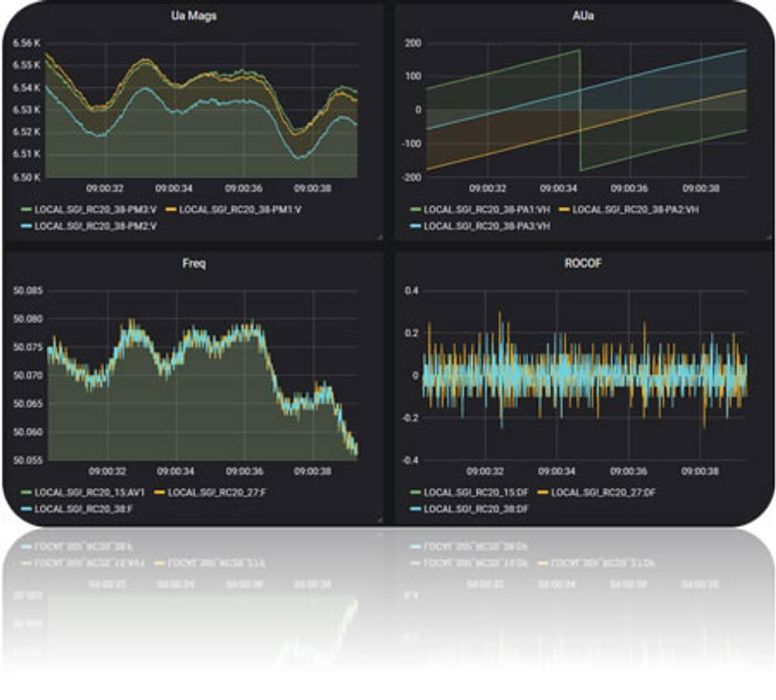
Task: Click the -100 y-axis label in AUa
Action: click(411, 144)
